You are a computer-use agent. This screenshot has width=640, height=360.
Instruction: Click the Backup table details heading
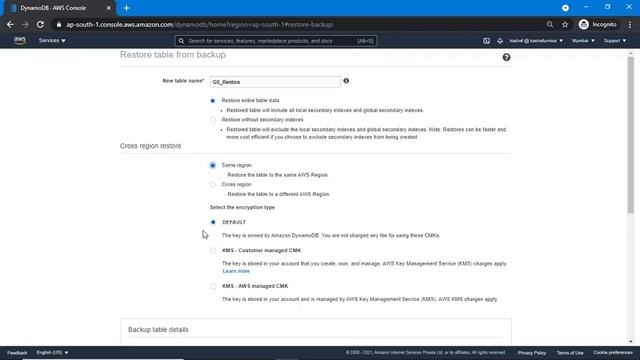(x=158, y=329)
